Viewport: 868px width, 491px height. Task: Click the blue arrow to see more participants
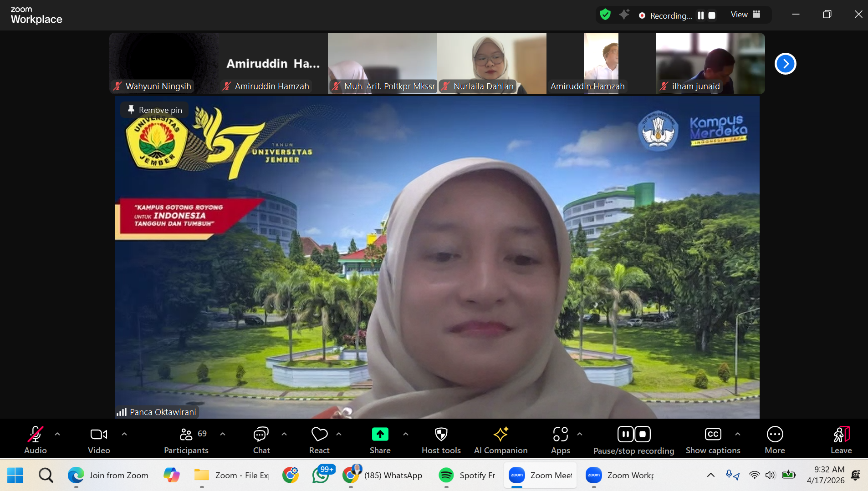point(785,64)
